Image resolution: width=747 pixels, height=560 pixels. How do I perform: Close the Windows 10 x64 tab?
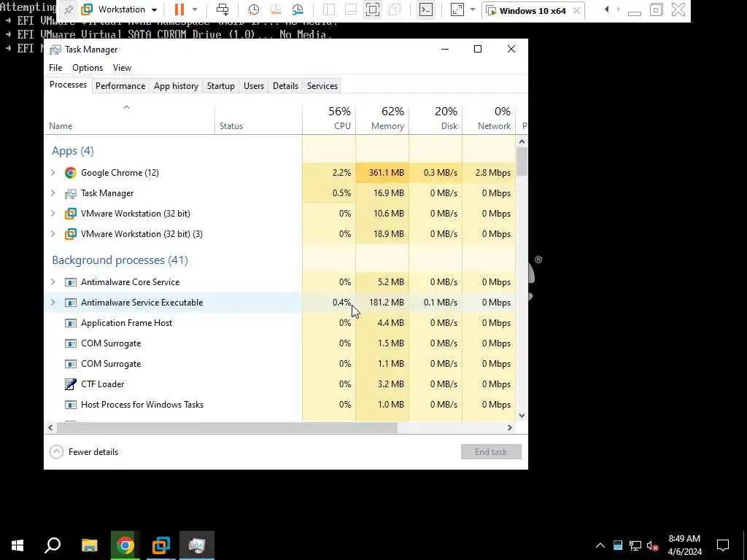coord(576,10)
